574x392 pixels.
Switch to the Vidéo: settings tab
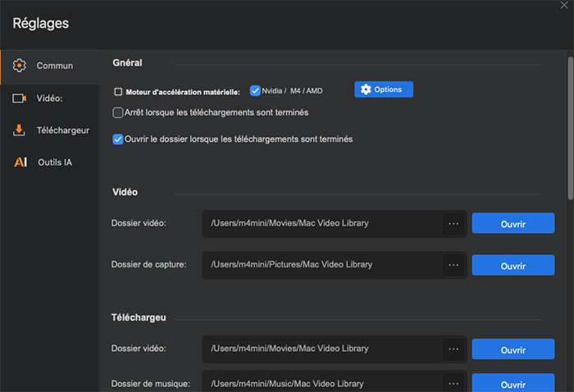coord(50,98)
